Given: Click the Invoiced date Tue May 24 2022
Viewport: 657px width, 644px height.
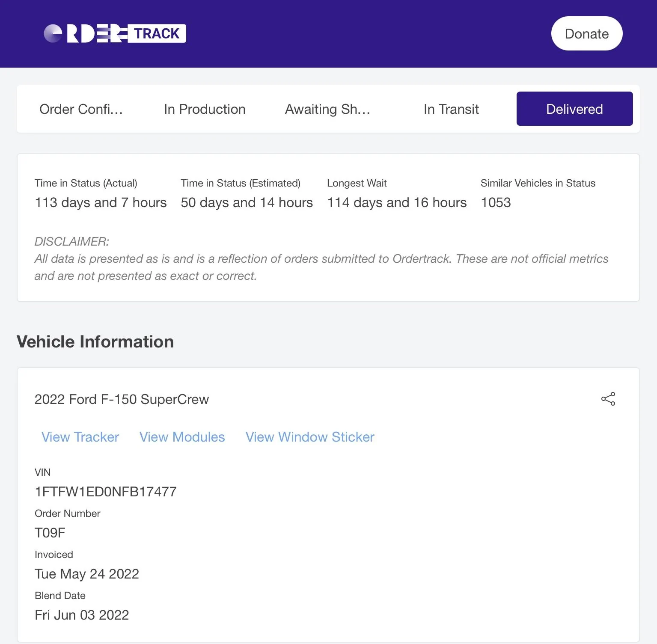Looking at the screenshot, I should [87, 574].
